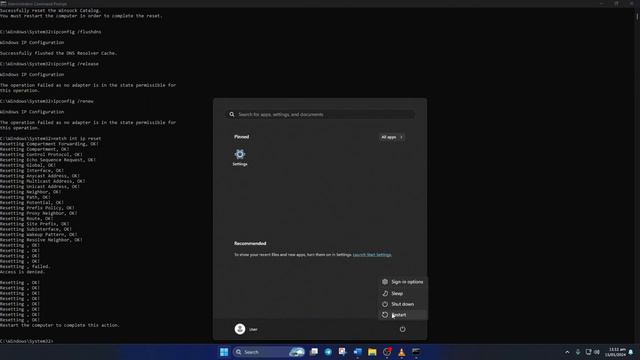Open the Launch Start Settings link
This screenshot has width=640, height=360.
(372, 255)
